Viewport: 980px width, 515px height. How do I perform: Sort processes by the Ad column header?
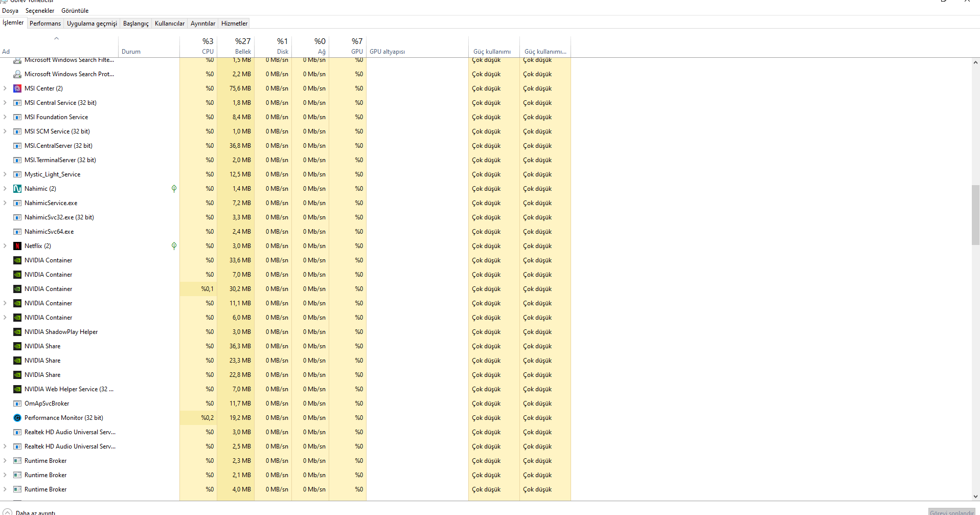(59, 47)
